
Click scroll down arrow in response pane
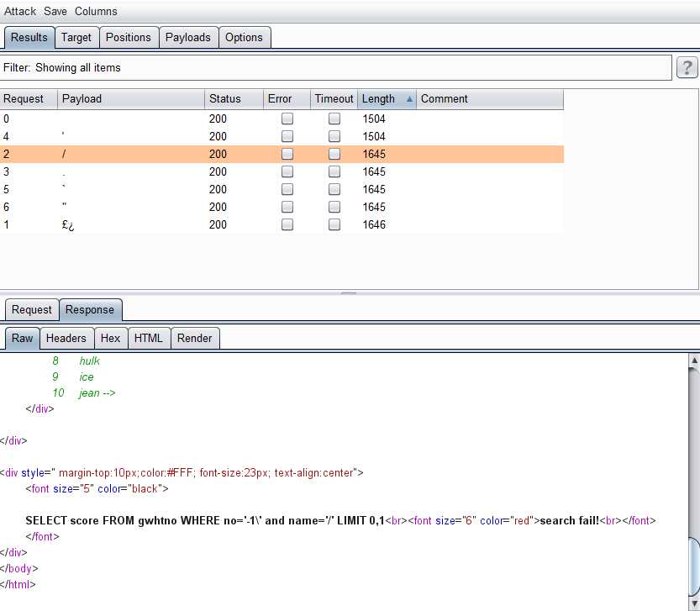(x=694, y=604)
